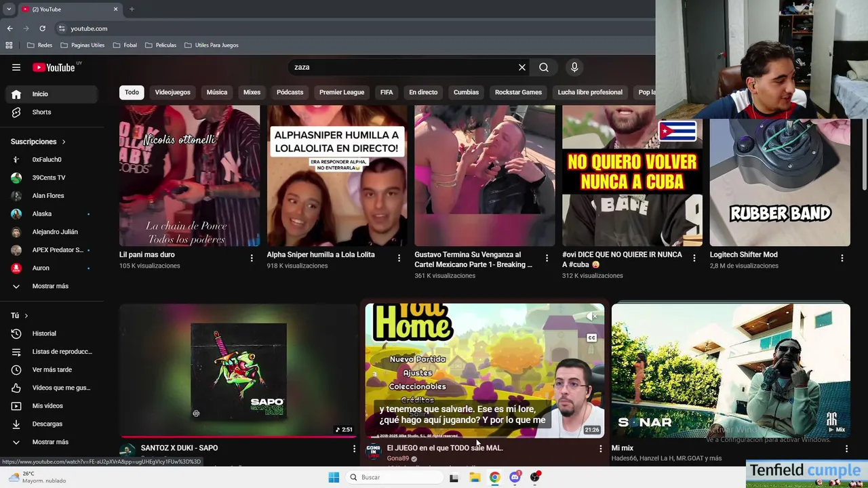The image size is (868, 488).
Task: Open Ver más tarde playlist
Action: click(x=51, y=369)
